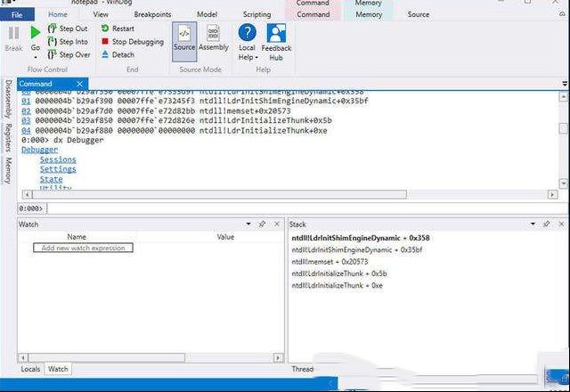Image resolution: width=570 pixels, height=392 pixels.
Task: Pin the Watch panel
Action: [262, 224]
